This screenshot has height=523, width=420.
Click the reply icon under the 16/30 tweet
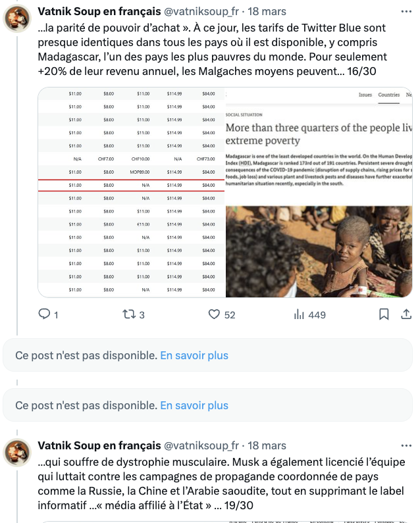click(x=45, y=314)
